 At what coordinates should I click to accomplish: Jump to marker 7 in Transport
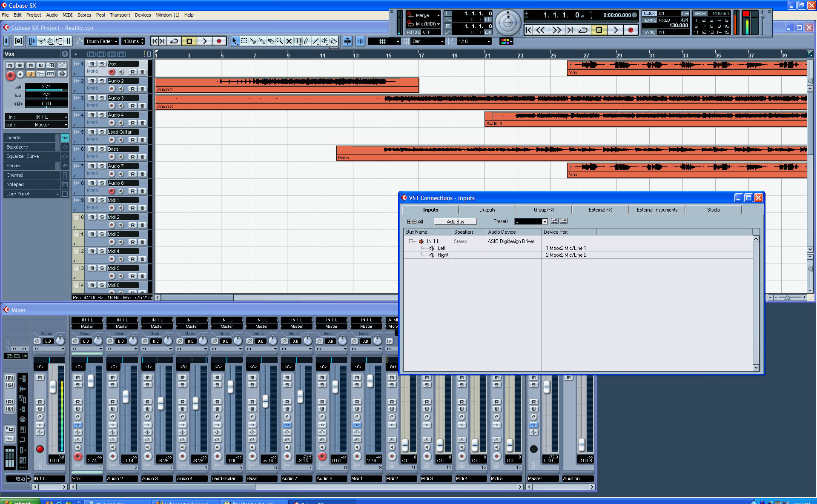pyautogui.click(x=704, y=26)
